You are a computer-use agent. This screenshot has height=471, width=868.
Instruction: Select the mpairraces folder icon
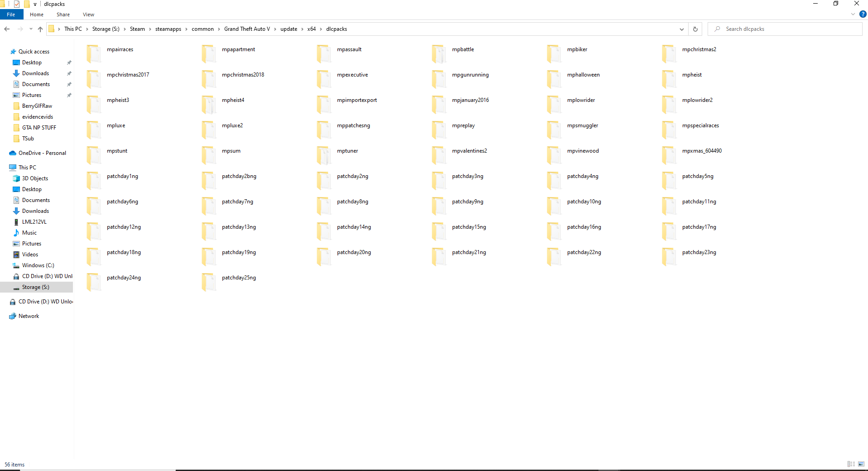click(94, 53)
